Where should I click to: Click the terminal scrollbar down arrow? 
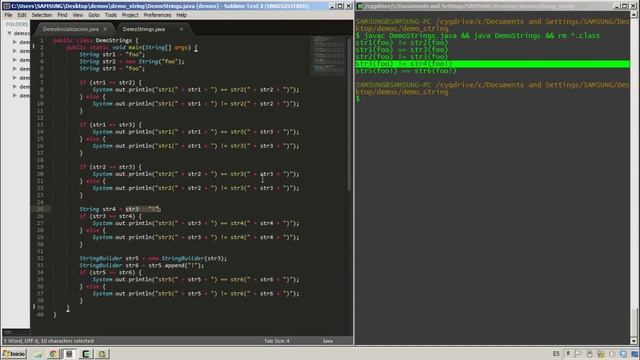633,341
